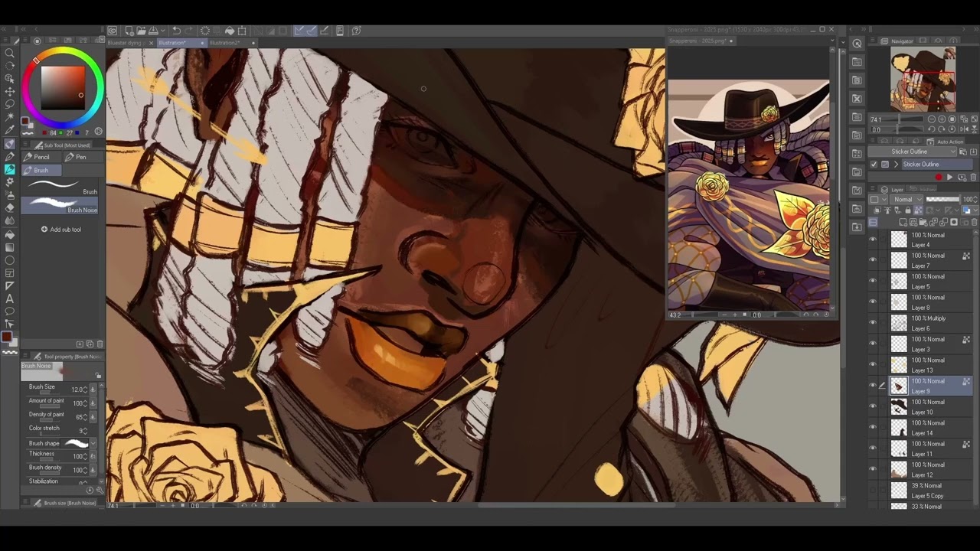Select the Fill bucket tool
The height and width of the screenshot is (551, 980).
tap(10, 233)
